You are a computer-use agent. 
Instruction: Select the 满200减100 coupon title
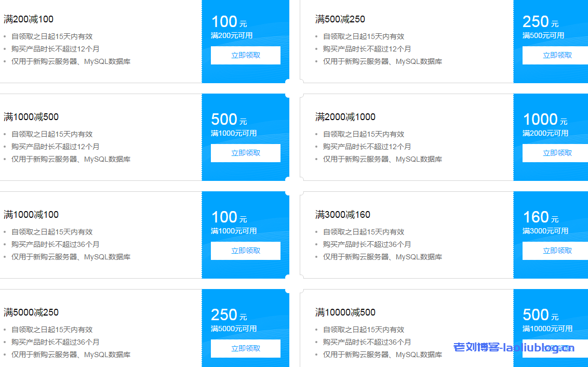click(29, 19)
